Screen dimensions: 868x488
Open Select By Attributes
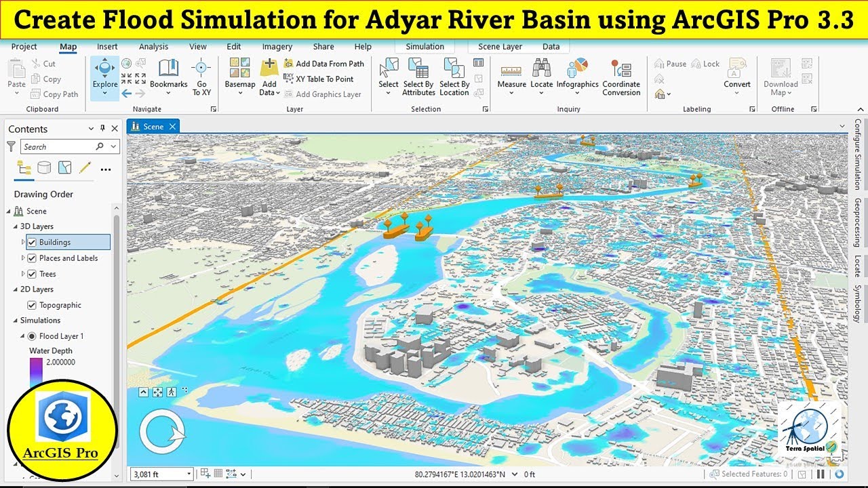point(418,77)
